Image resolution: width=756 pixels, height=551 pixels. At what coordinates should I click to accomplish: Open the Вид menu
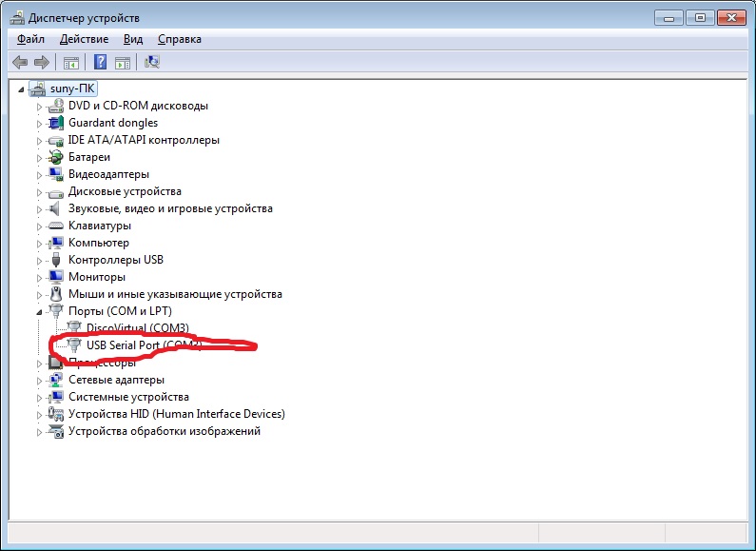pos(133,39)
